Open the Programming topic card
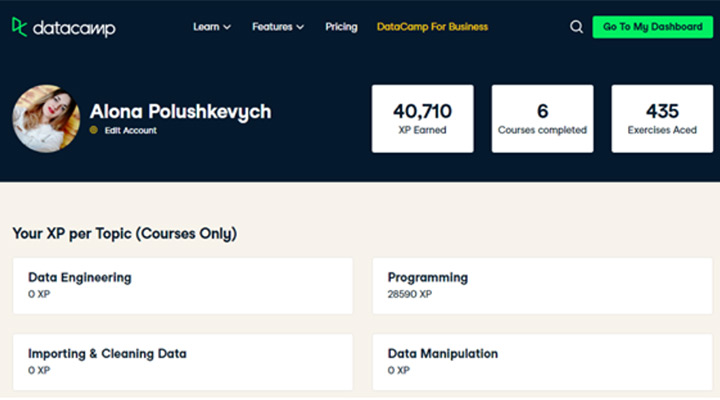 tap(542, 285)
